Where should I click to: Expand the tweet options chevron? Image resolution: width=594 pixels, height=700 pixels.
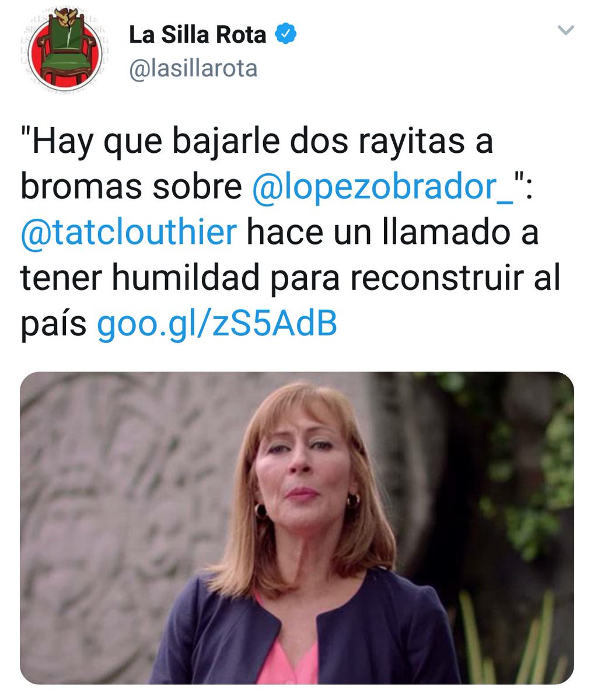click(x=566, y=30)
